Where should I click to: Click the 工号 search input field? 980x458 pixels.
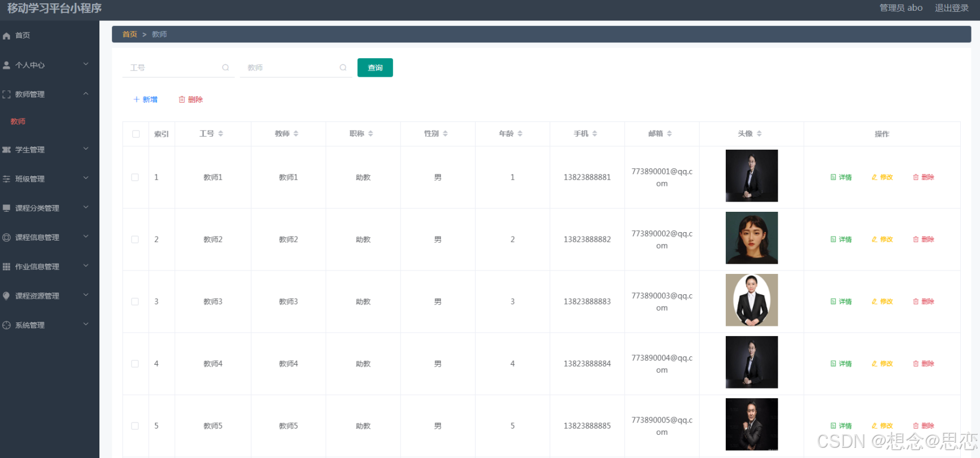point(178,68)
